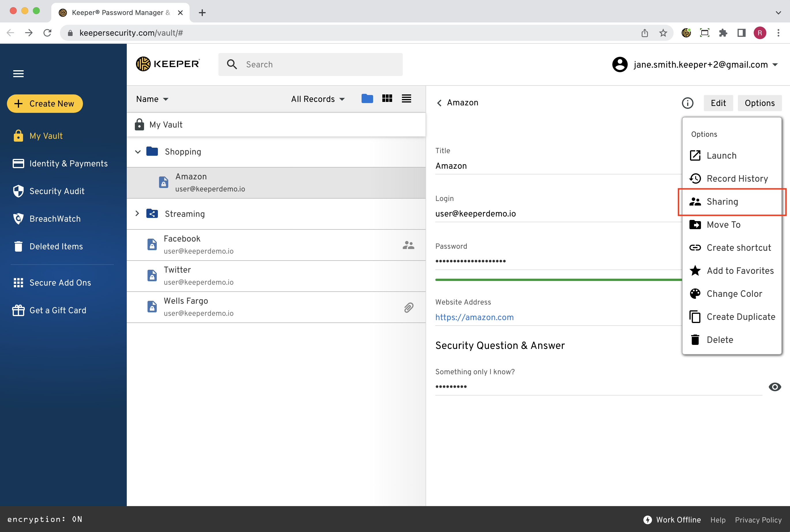Expand the Streaming folder
This screenshot has height=532, width=790.
tap(137, 213)
